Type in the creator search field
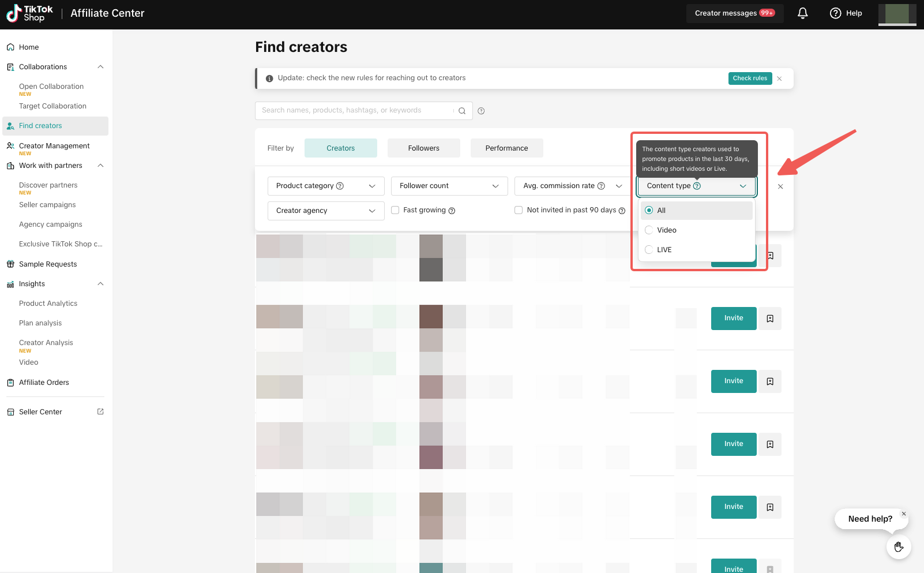The height and width of the screenshot is (573, 924). coord(355,111)
